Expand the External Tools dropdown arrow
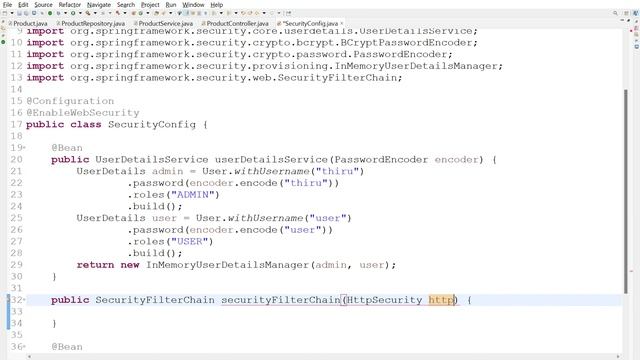Viewport: 640px width, 360px height. (x=95, y=13)
